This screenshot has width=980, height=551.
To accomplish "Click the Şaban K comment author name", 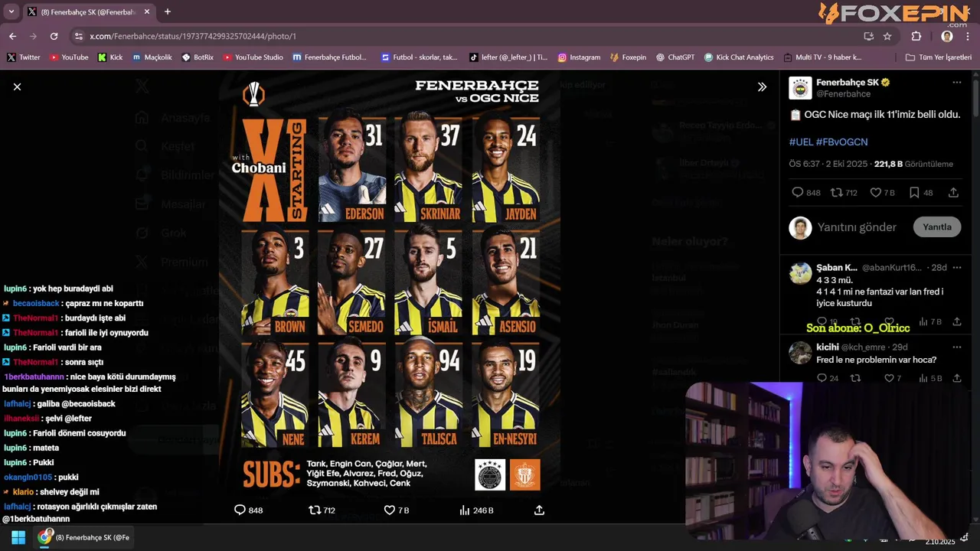I will [x=837, y=268].
